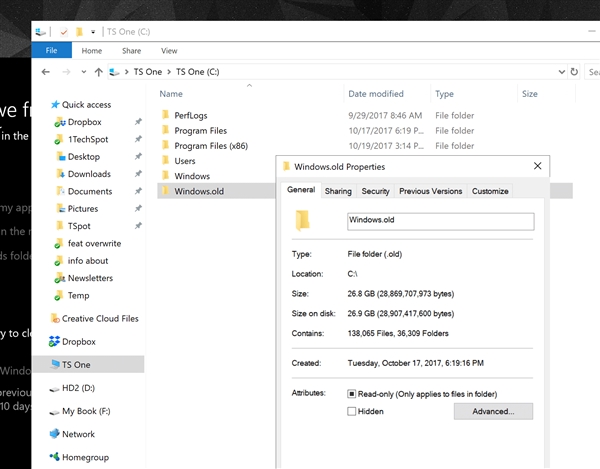This screenshot has height=469, width=600.
Task: Click the Back arrow navigation icon
Action: click(x=46, y=72)
